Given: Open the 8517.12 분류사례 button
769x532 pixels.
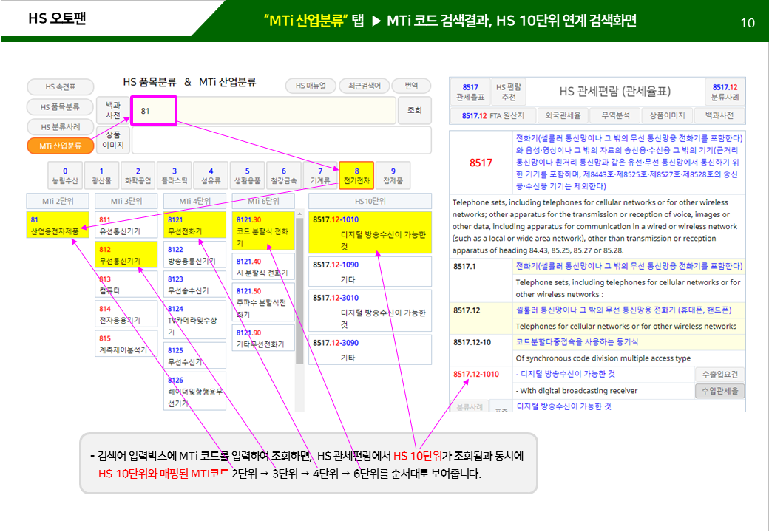Looking at the screenshot, I should 725,92.
